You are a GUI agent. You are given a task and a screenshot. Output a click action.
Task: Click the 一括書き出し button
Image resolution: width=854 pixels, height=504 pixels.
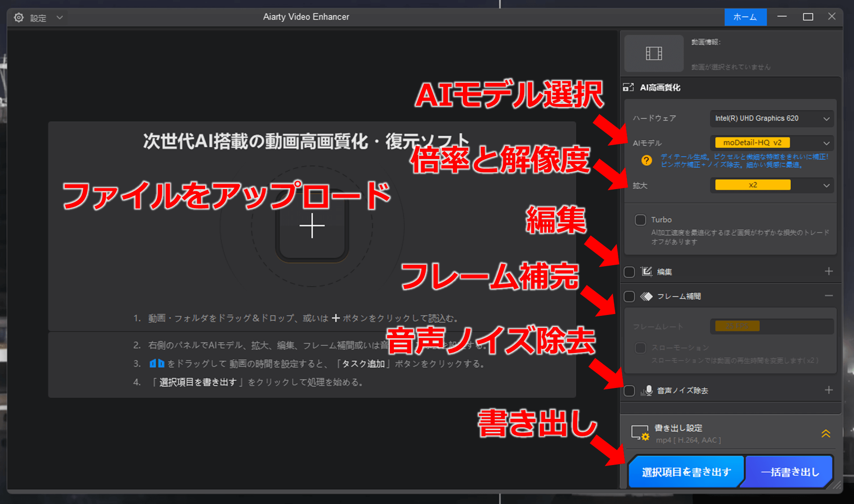point(789,472)
